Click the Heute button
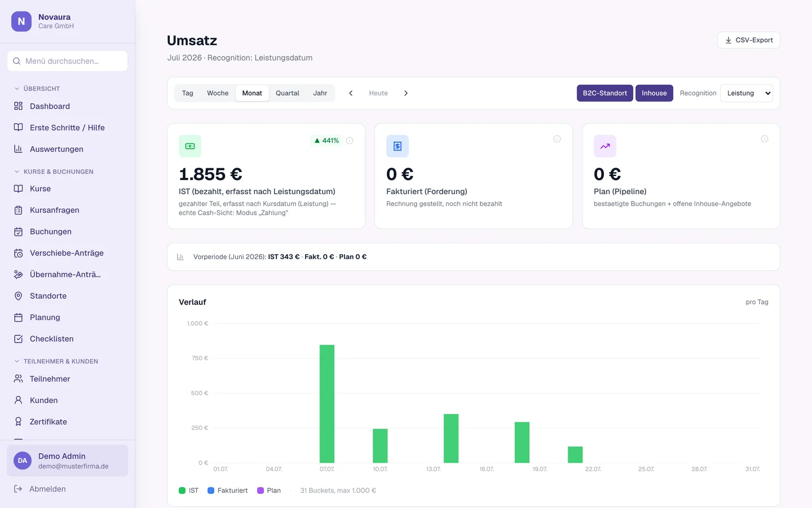This screenshot has height=508, width=812. click(378, 93)
